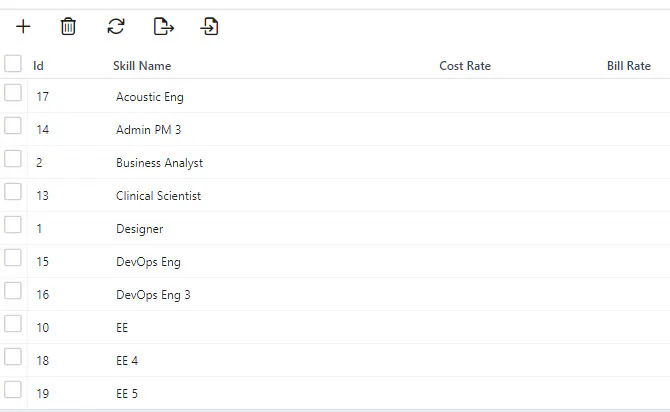Screen dimensions: 670x412
Task: Click Id value 16
Action: point(43,294)
